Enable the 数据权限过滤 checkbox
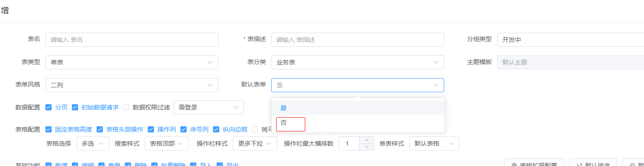The height and width of the screenshot is (166, 644). coord(126,107)
